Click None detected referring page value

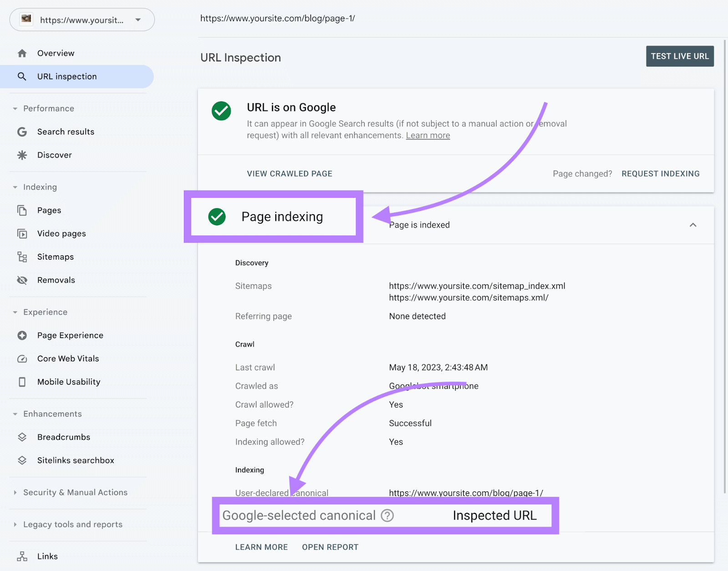417,316
